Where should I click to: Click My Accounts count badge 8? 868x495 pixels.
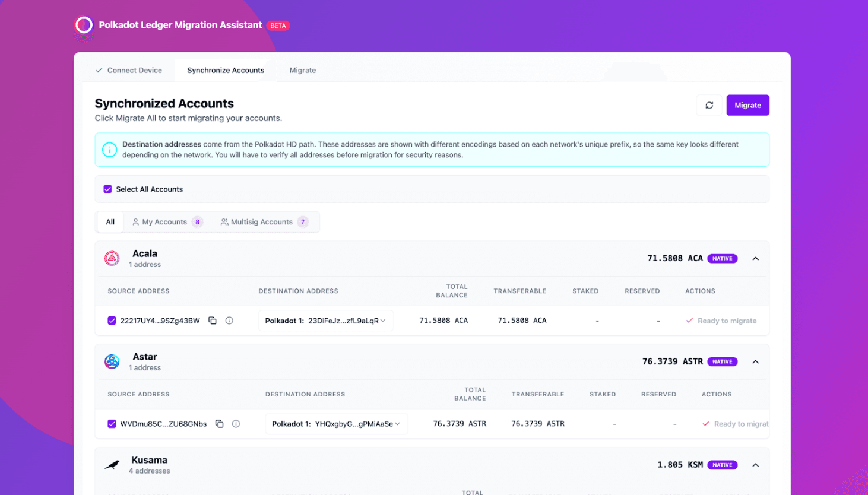(198, 222)
